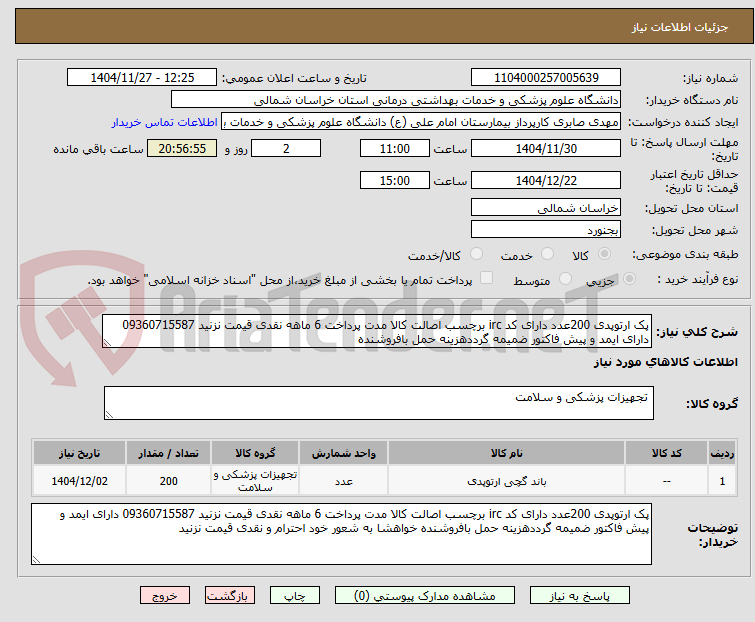Select the کالا radio button
Screen dimensions: 755x622
tap(604, 254)
